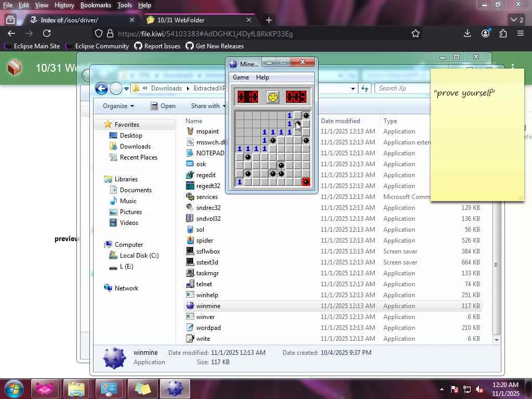
Task: Sort by Type column header
Action: pyautogui.click(x=390, y=121)
